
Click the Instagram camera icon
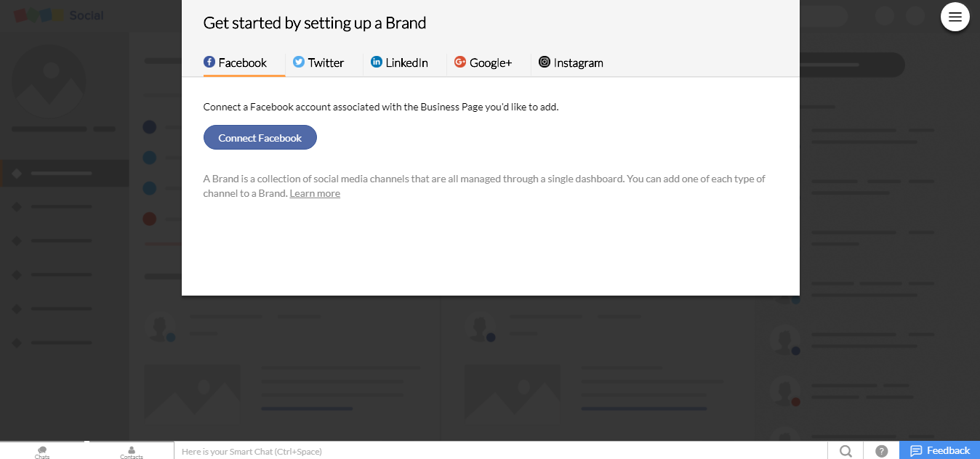pyautogui.click(x=545, y=62)
